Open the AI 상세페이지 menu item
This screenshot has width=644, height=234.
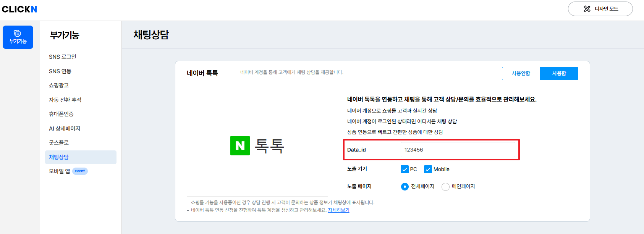tap(65, 129)
